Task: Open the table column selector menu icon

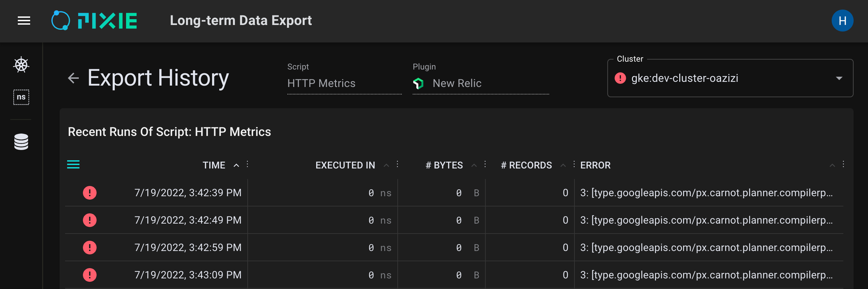Action: point(73,165)
